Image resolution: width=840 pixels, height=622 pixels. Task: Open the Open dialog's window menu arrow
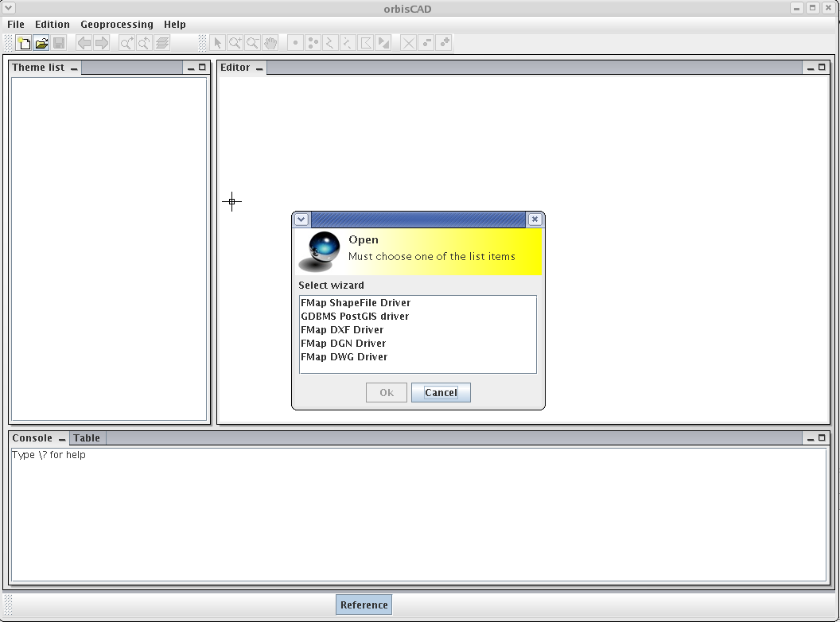pyautogui.click(x=301, y=220)
